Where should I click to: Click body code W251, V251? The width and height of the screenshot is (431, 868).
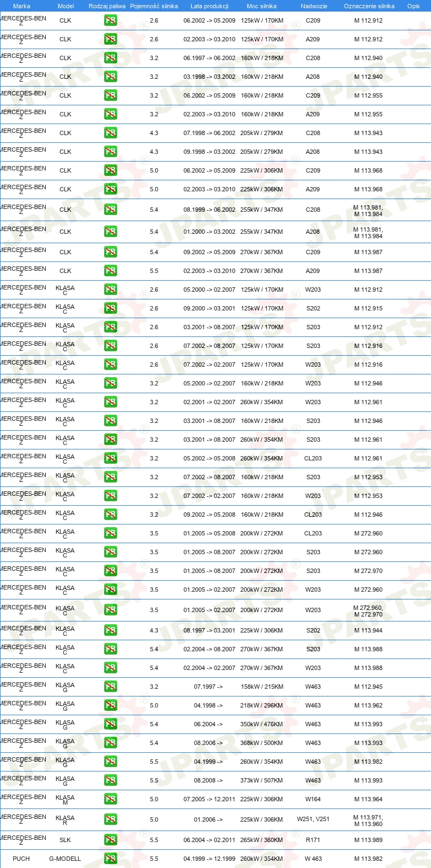(x=313, y=819)
